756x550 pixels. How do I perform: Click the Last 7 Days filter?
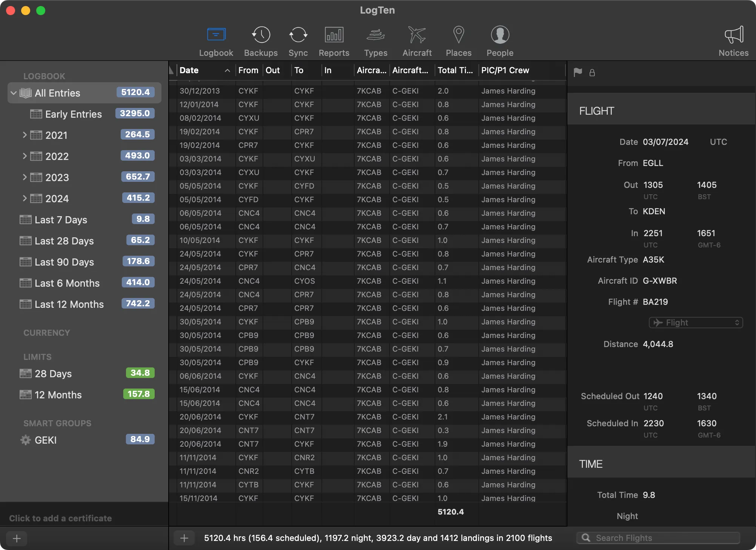[60, 219]
